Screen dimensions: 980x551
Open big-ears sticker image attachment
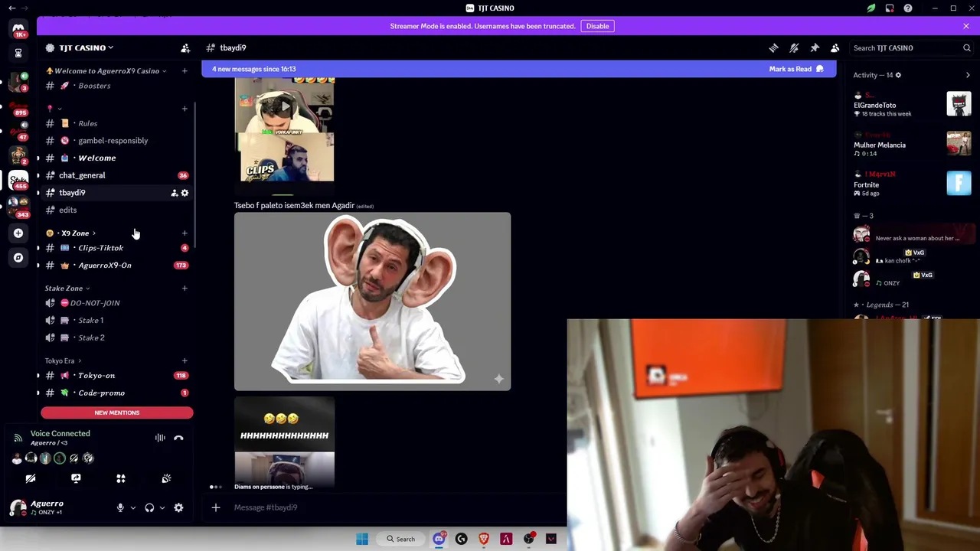point(372,302)
